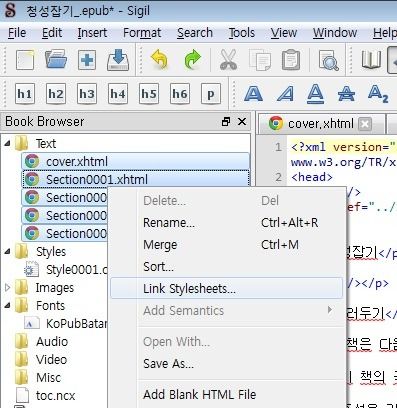Switch to Book View icon
Screen dimensions: 397x408
click(x=371, y=60)
